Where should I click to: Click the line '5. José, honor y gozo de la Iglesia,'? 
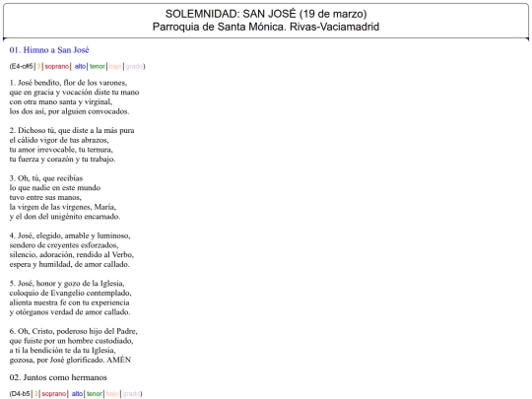click(x=67, y=284)
